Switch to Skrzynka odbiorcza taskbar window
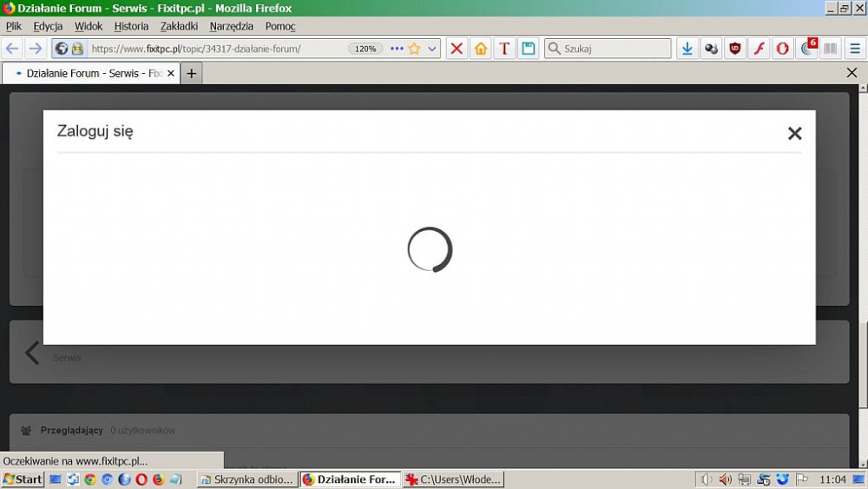Image resolution: width=868 pixels, height=489 pixels. click(247, 479)
